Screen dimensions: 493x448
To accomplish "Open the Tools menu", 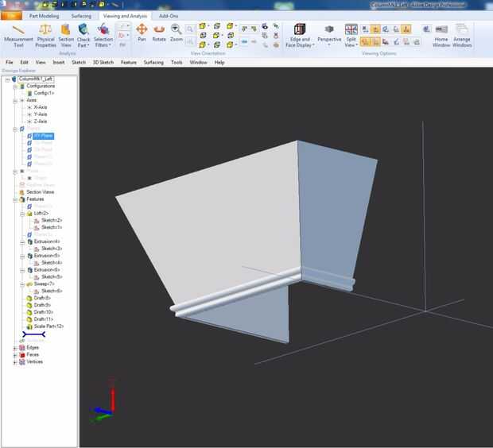I will [177, 62].
